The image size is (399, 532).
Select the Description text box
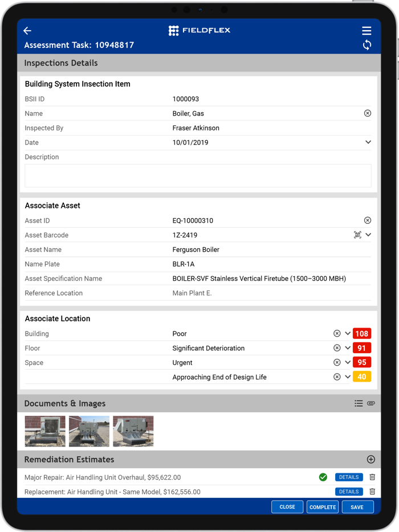click(x=198, y=176)
